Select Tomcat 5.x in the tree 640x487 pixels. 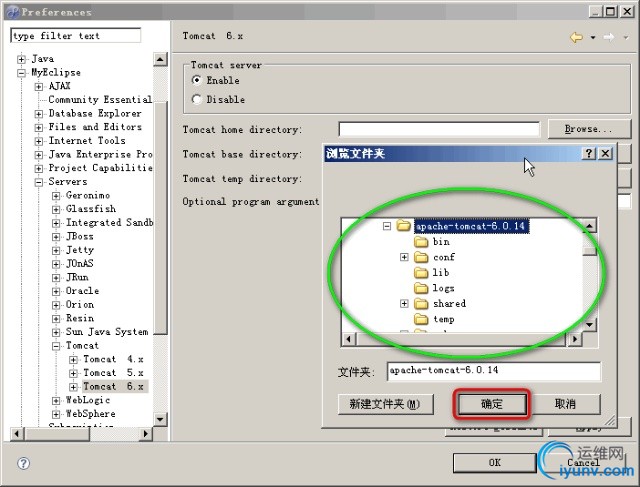coord(113,373)
